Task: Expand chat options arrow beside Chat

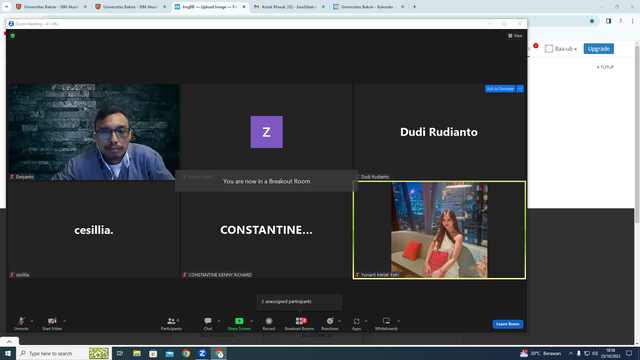Action: [x=219, y=321]
